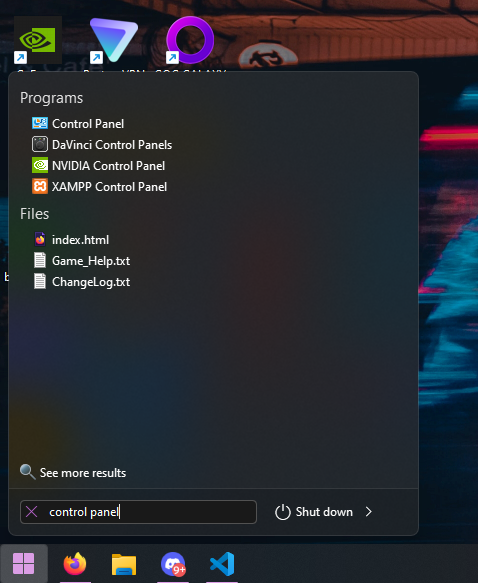Expand the Shut down options arrow
Screen dimensions: 478x583
(x=368, y=512)
